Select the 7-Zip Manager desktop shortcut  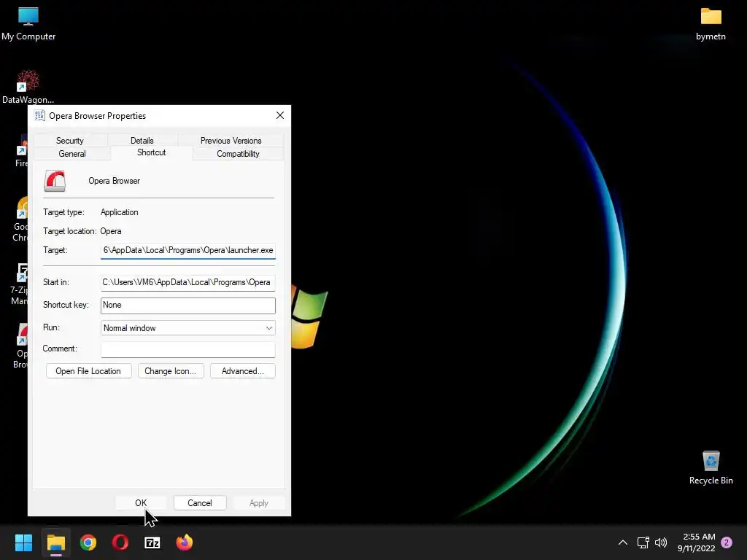pyautogui.click(x=19, y=284)
